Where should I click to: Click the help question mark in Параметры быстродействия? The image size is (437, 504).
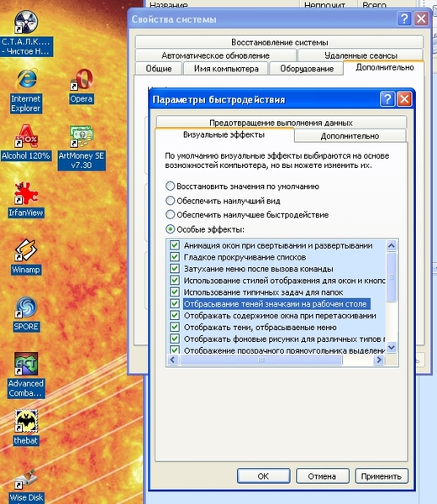pyautogui.click(x=387, y=99)
